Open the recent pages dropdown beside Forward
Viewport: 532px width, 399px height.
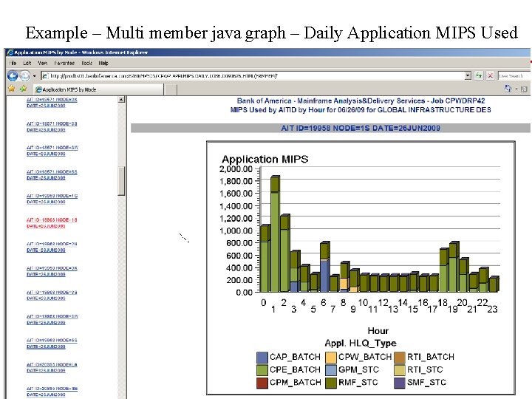(x=34, y=76)
